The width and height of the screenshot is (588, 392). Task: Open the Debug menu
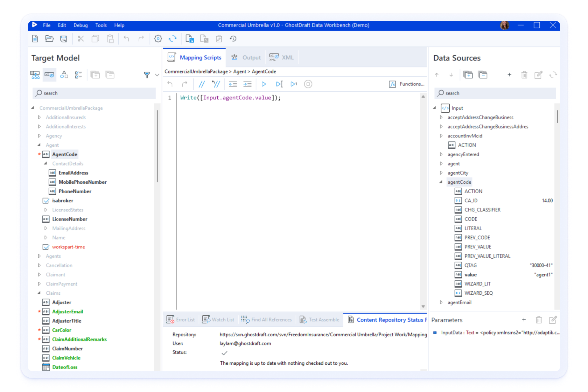(80, 25)
